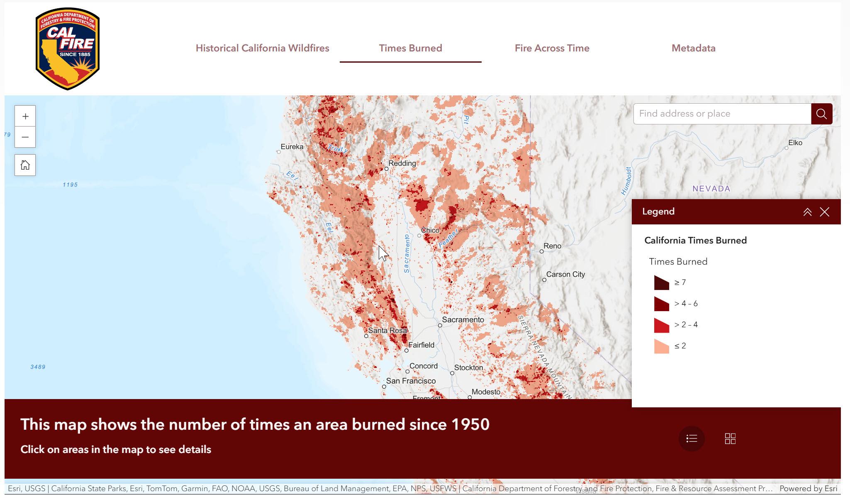Click the Sacramento city marker on map
Screen dimensions: 850x504
click(440, 325)
